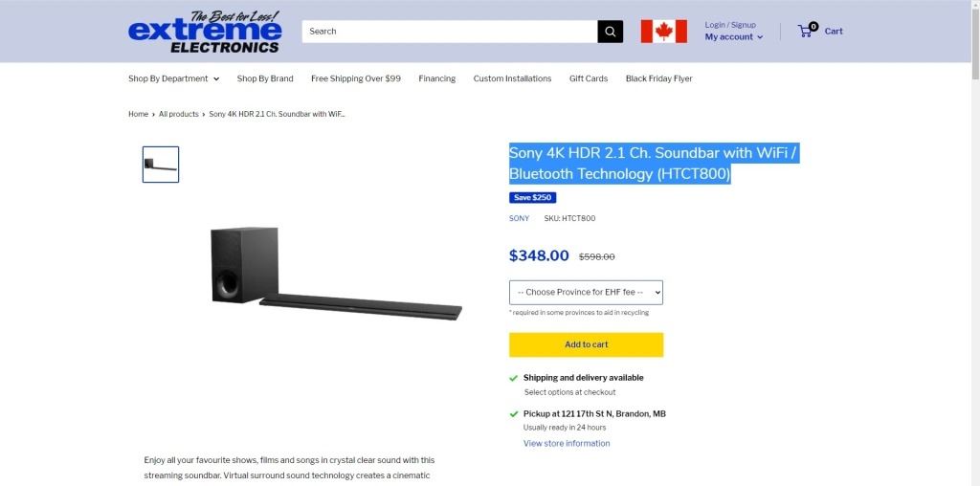Go to All products breadcrumb
Image resolution: width=980 pixels, height=486 pixels.
(178, 114)
